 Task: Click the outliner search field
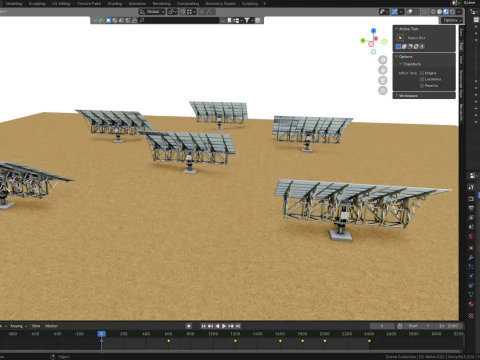[x=179, y=20]
